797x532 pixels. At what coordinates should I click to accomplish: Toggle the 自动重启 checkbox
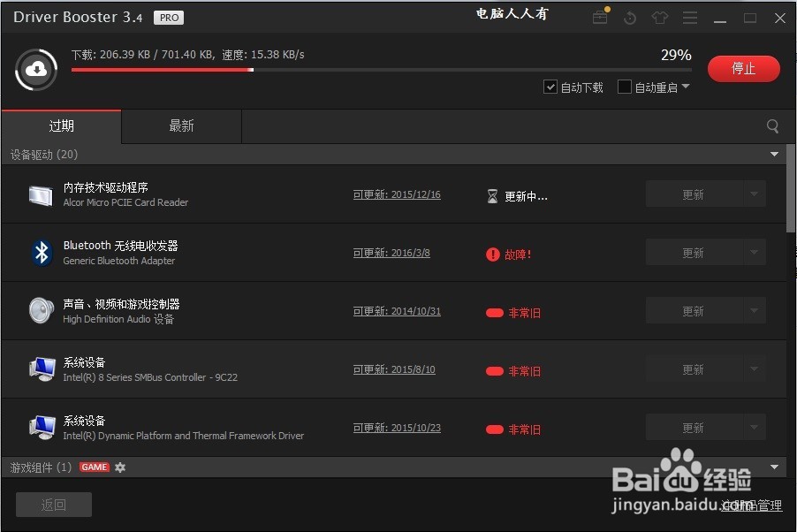624,87
